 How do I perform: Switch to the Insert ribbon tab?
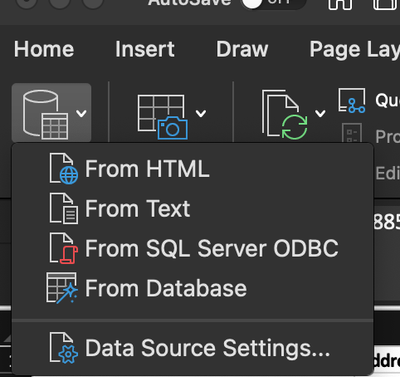[145, 49]
